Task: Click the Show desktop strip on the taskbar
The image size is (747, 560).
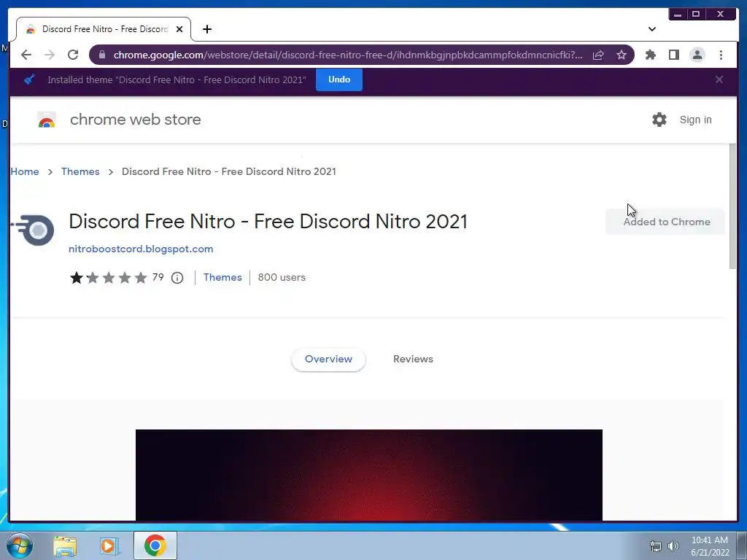Action: click(742, 545)
